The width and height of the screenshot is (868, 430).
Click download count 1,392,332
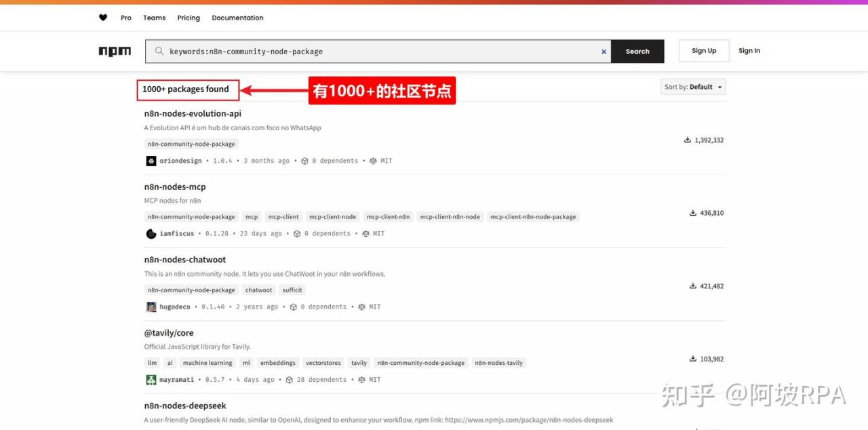(x=709, y=140)
